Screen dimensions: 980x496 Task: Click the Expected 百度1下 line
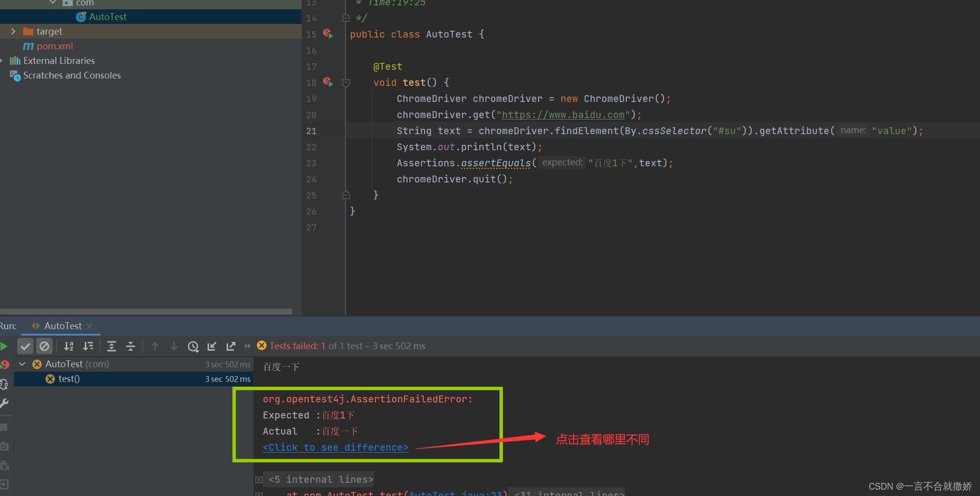[309, 415]
